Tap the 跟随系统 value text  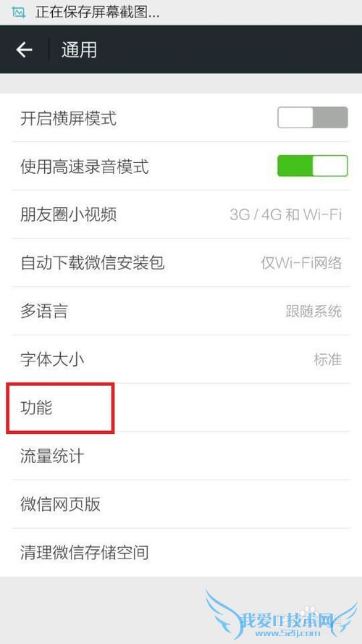coord(313,311)
